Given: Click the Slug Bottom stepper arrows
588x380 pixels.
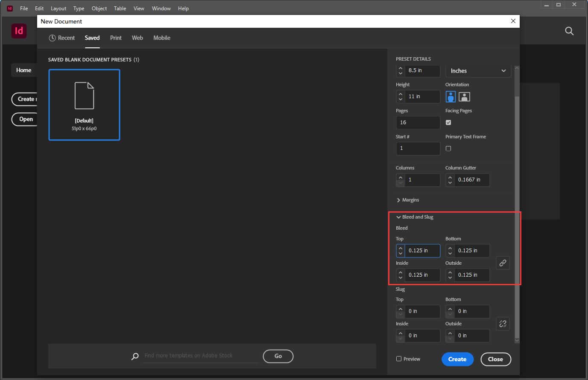Looking at the screenshot, I should tap(450, 311).
